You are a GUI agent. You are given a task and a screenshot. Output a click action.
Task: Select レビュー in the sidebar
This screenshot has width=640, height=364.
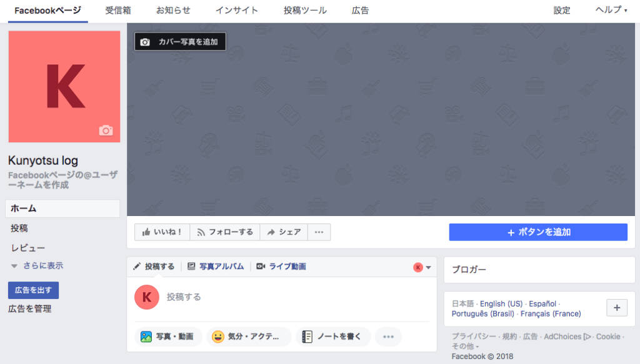(x=27, y=248)
